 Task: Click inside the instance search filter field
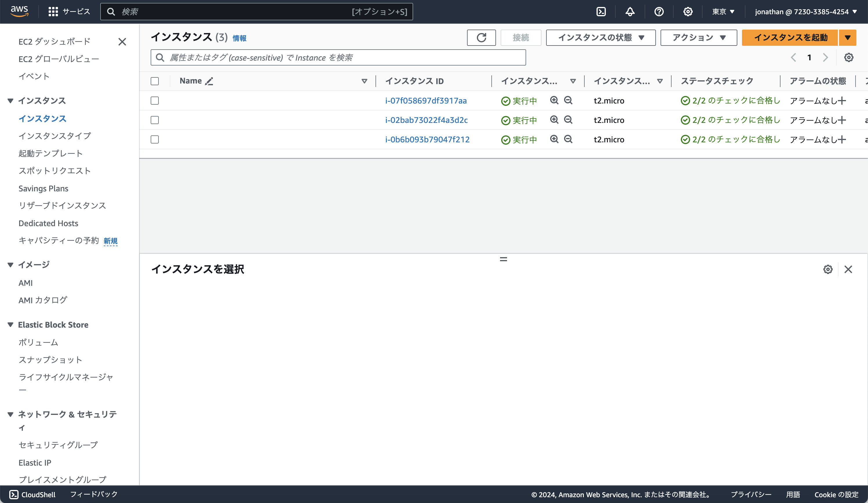(338, 57)
